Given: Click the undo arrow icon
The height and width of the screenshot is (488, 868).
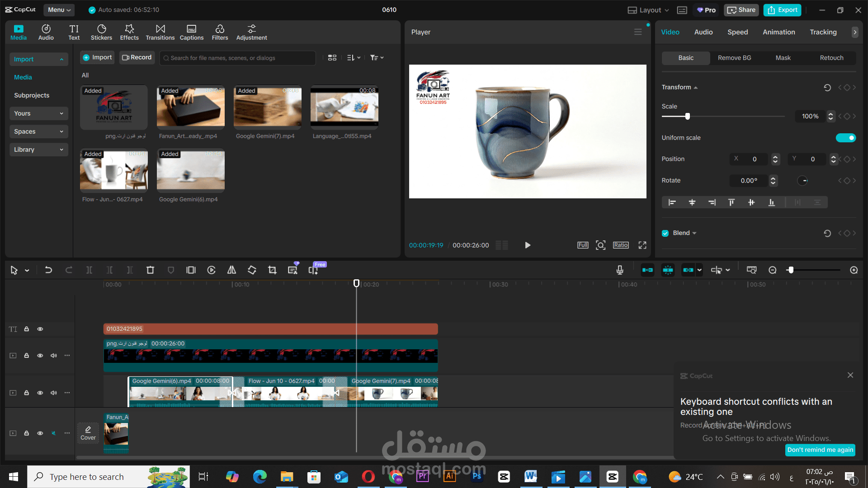Looking at the screenshot, I should 48,270.
